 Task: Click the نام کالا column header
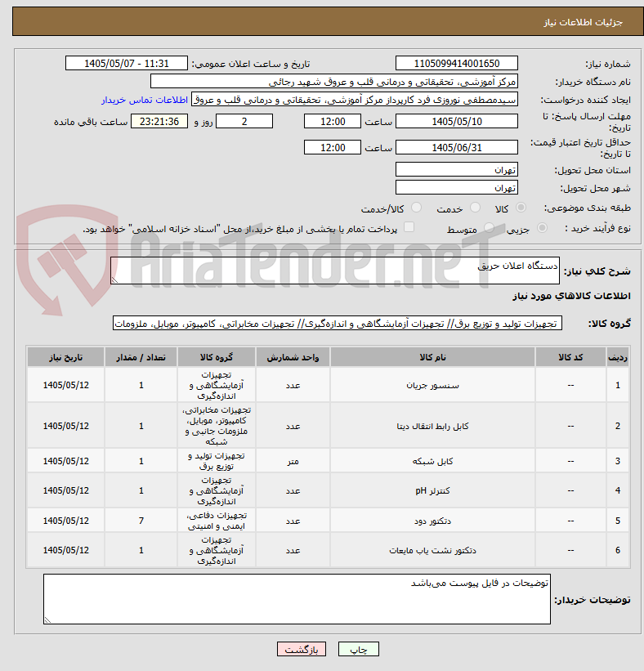pyautogui.click(x=432, y=357)
